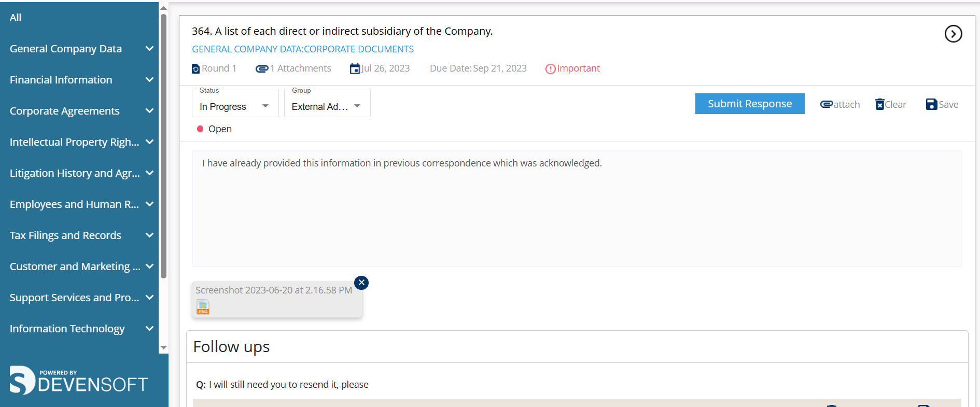Expand the Financial Information category

(x=150, y=79)
